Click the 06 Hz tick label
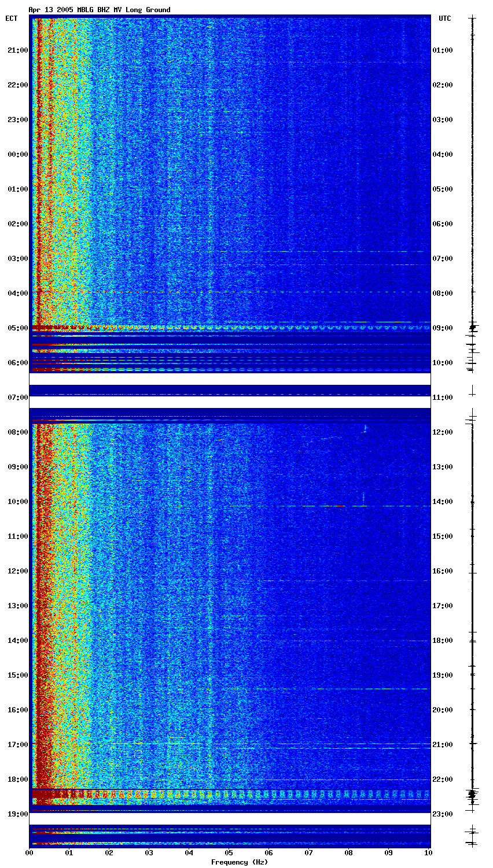 click(x=269, y=853)
